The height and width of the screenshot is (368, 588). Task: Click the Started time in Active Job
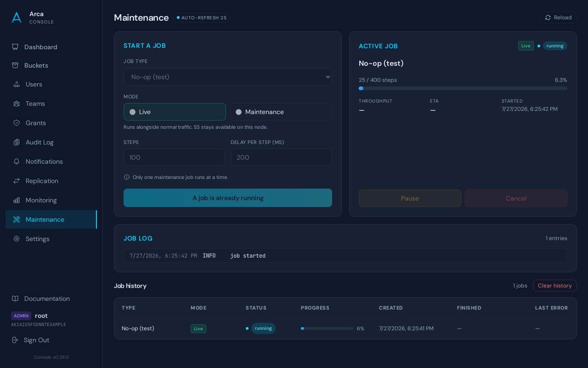coord(529,109)
